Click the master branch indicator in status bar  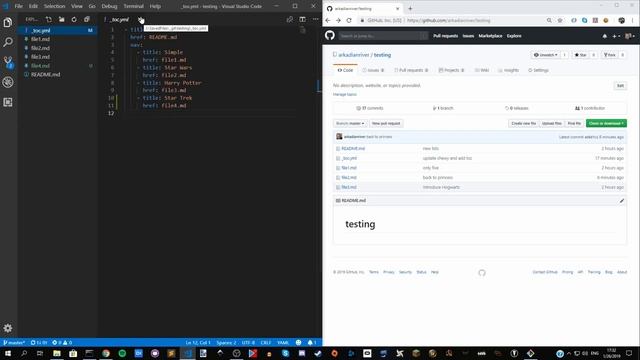coord(14,342)
